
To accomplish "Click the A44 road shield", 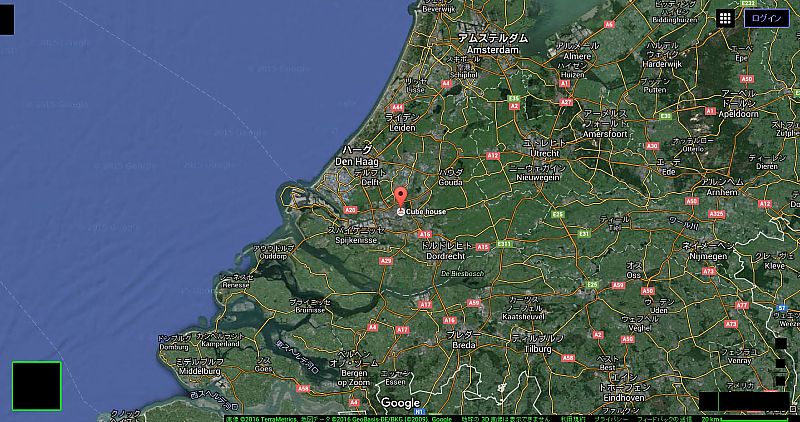I will pos(397,107).
